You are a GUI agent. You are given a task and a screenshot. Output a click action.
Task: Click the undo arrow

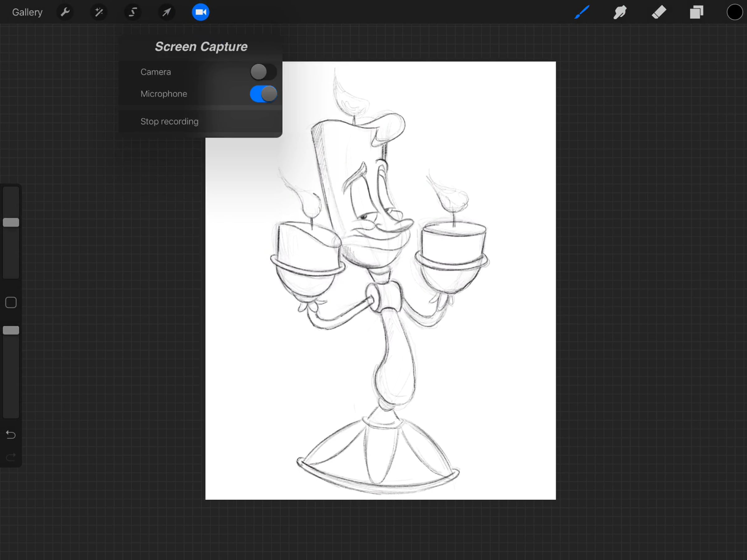11,435
